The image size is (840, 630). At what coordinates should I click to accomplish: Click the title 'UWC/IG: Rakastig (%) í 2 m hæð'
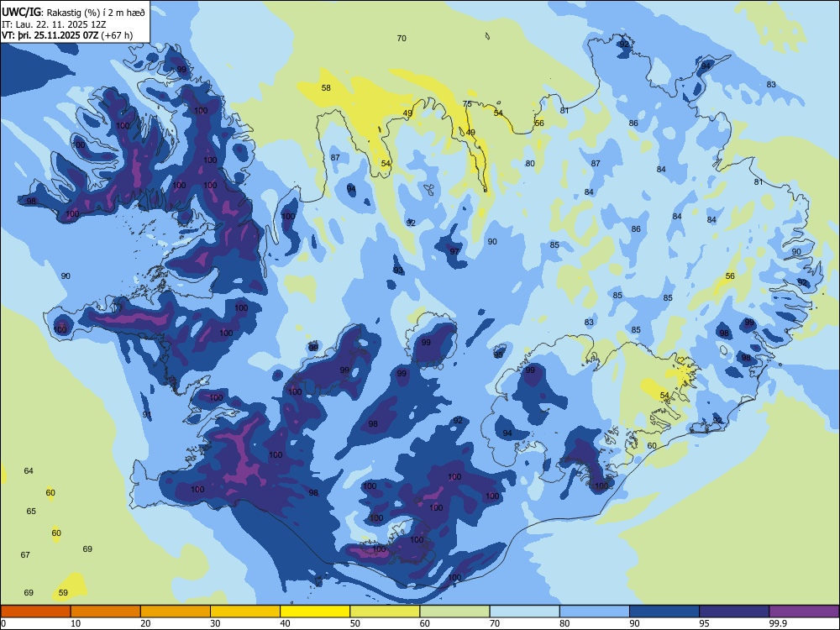(73, 13)
